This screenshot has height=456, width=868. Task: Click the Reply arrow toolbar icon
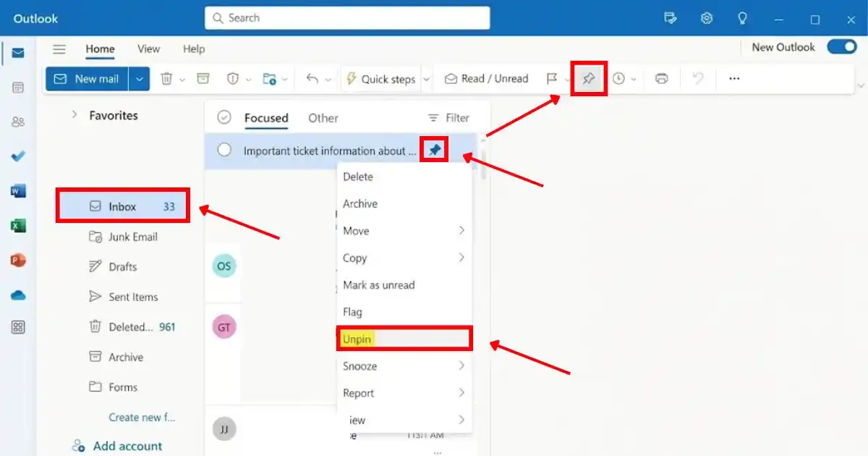click(x=312, y=79)
